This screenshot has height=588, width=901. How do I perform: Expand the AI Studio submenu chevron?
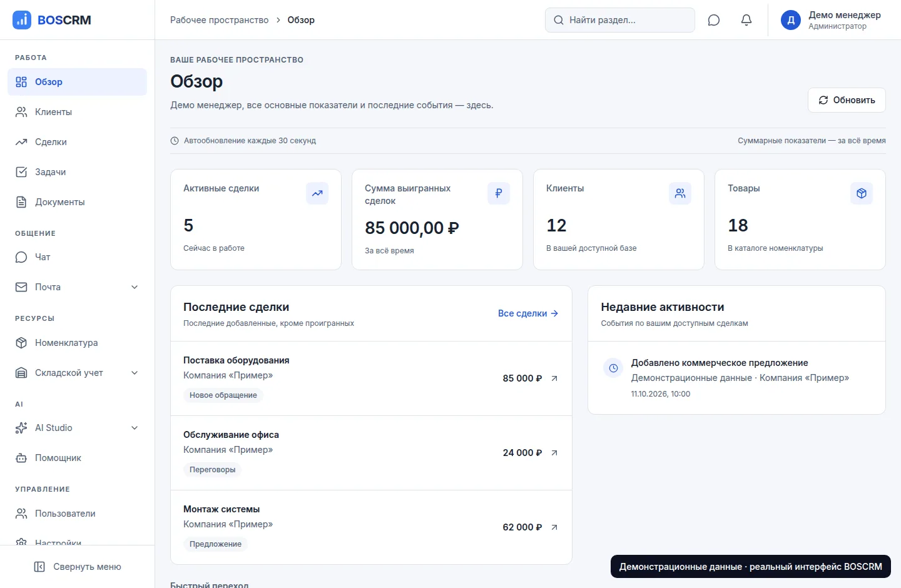pos(135,428)
